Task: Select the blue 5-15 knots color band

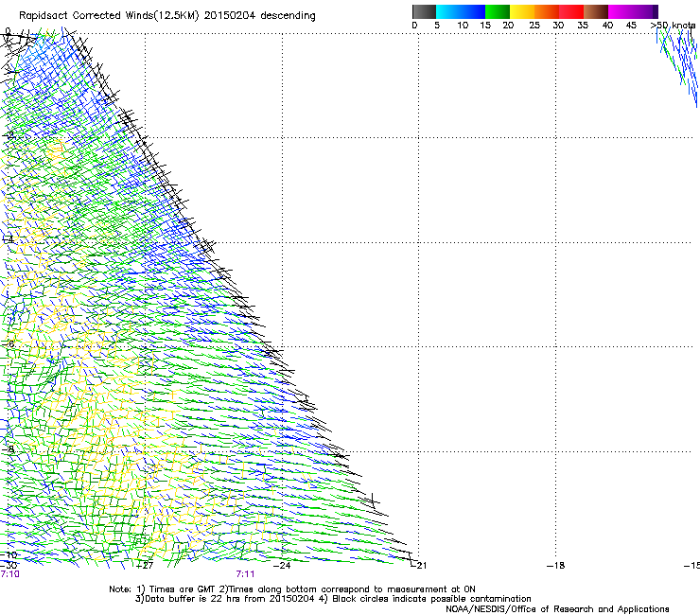Action: 461,11
